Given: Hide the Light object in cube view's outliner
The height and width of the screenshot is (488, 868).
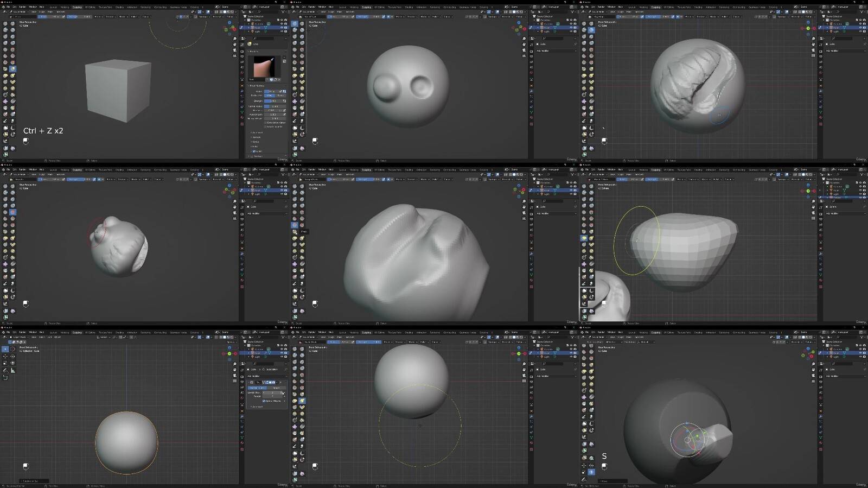Looking at the screenshot, I should [282, 31].
